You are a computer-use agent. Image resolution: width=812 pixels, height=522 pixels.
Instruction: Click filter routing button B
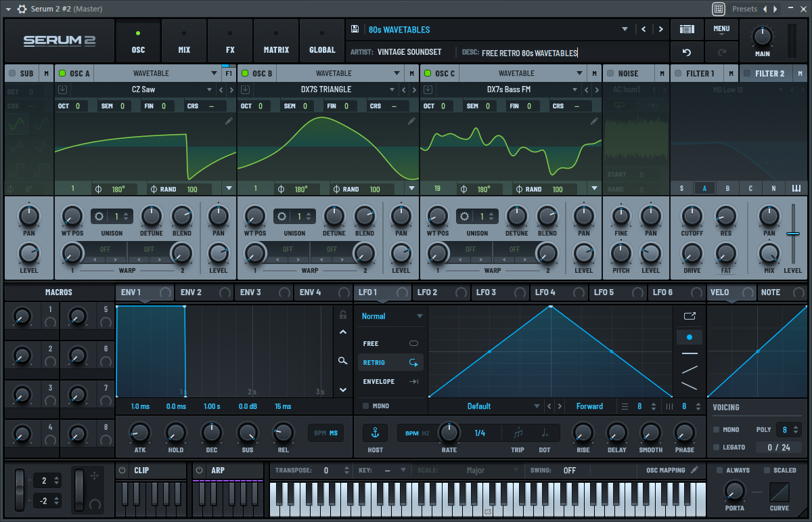727,188
